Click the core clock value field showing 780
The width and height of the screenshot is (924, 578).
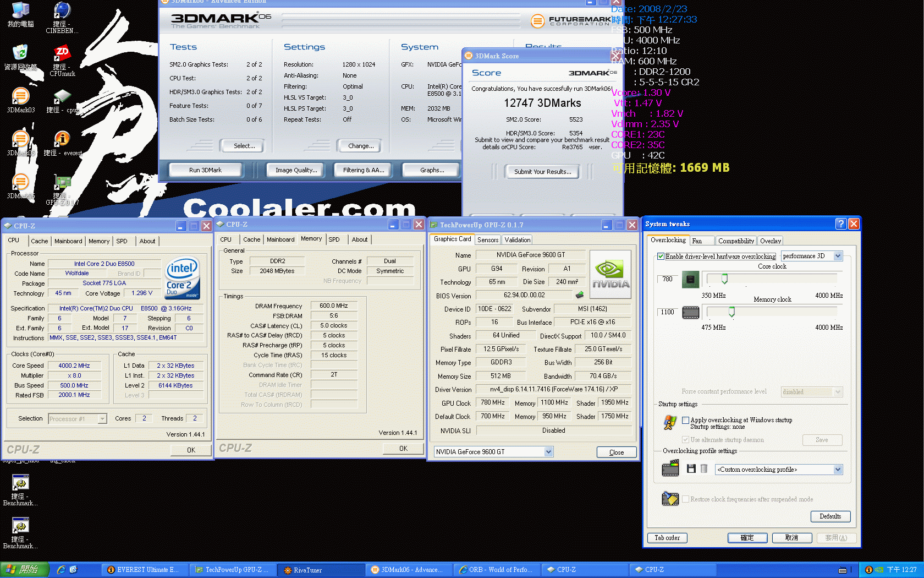(x=667, y=279)
